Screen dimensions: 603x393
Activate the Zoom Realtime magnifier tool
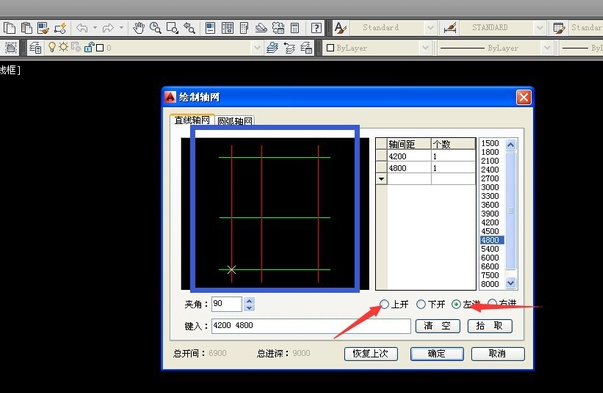[x=155, y=28]
